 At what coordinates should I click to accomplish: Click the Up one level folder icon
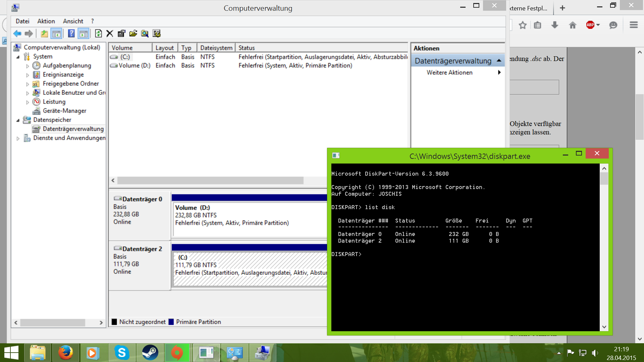(44, 34)
